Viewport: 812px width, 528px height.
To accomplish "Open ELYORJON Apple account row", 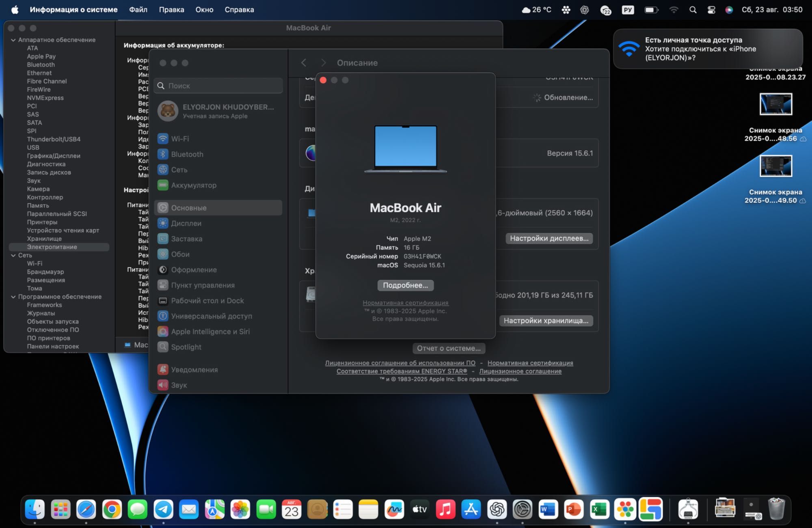I will (218, 111).
